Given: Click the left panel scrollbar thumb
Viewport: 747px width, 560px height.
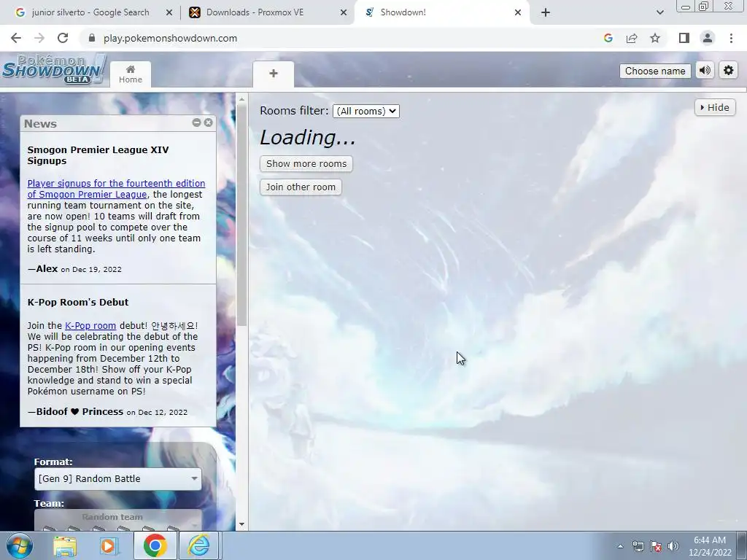Looking at the screenshot, I should pyautogui.click(x=241, y=215).
